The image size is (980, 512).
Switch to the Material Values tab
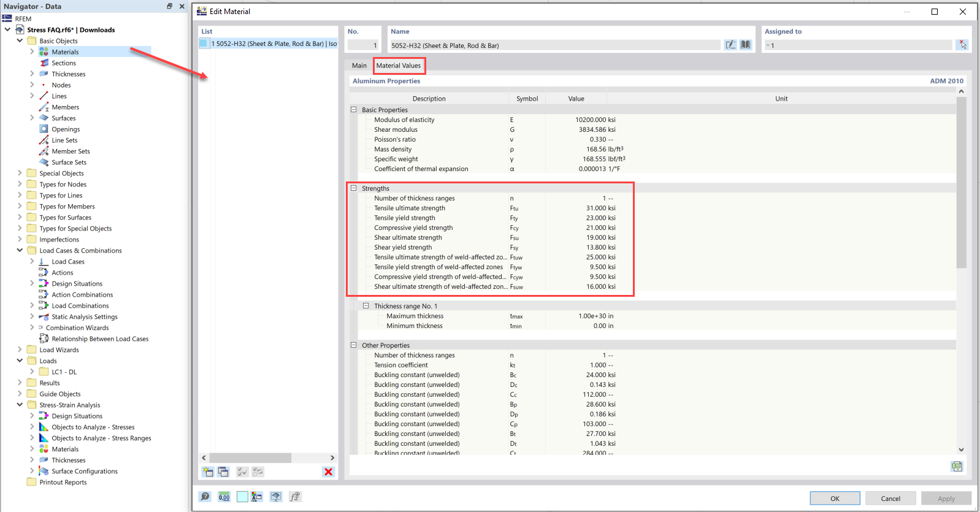[399, 66]
